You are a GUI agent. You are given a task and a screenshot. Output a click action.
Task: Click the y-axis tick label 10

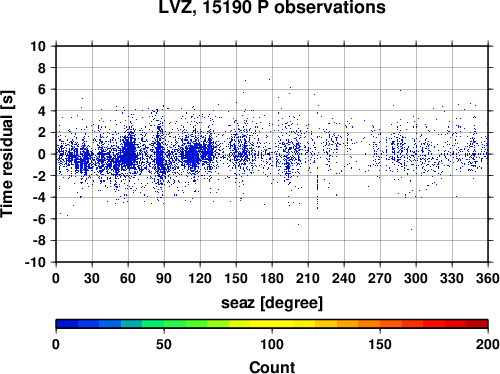point(38,46)
